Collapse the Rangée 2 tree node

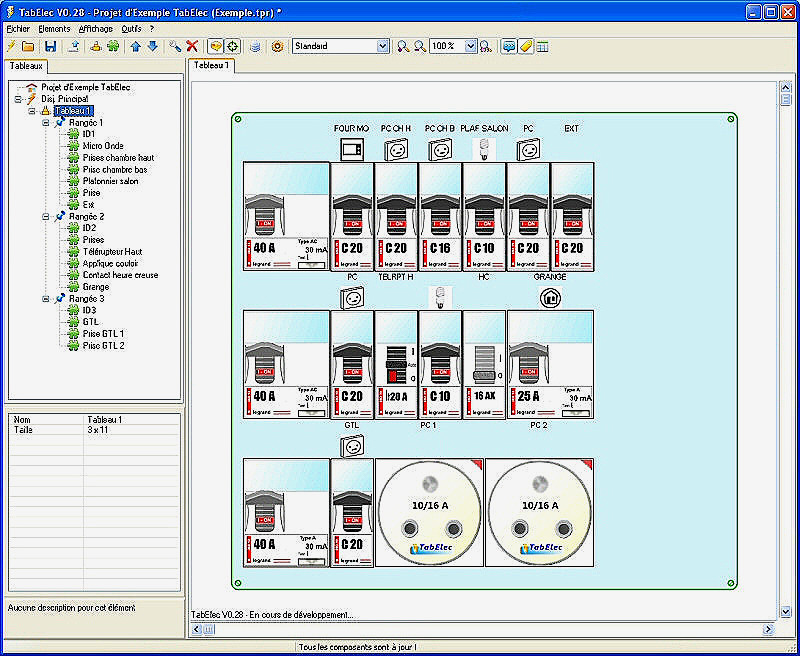click(45, 216)
